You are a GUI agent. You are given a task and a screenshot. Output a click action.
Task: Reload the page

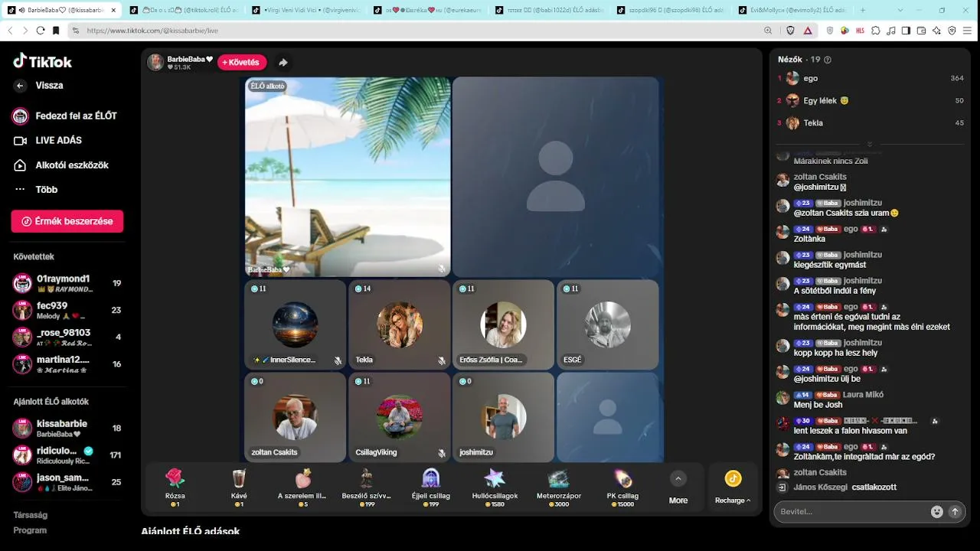(x=41, y=31)
